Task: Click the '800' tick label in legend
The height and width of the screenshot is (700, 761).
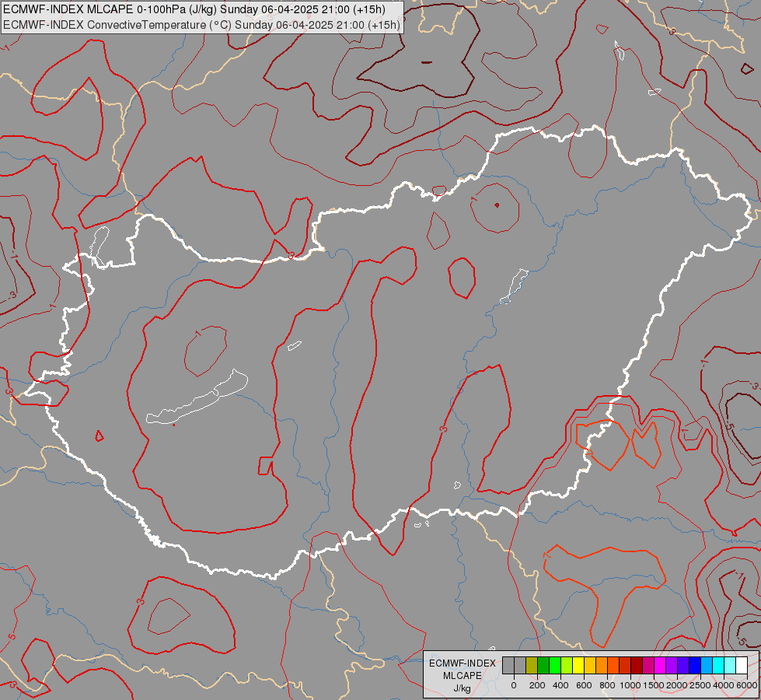Action: (607, 685)
